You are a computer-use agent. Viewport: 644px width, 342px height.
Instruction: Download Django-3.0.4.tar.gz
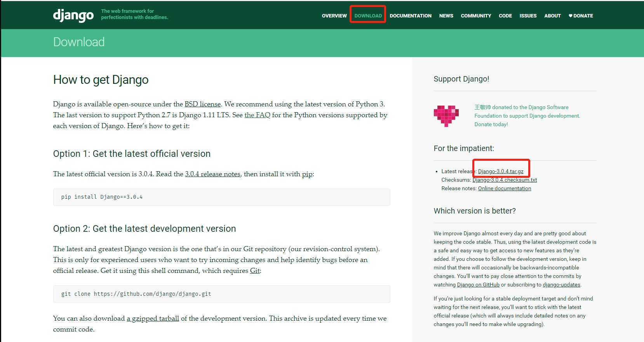pyautogui.click(x=501, y=171)
